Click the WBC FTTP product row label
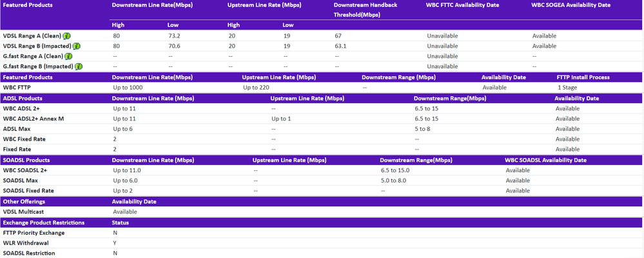The image size is (644, 258). pos(18,87)
